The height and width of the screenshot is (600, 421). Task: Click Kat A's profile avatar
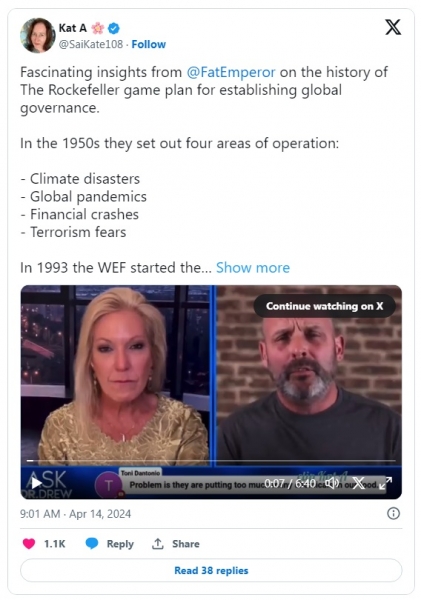38,35
